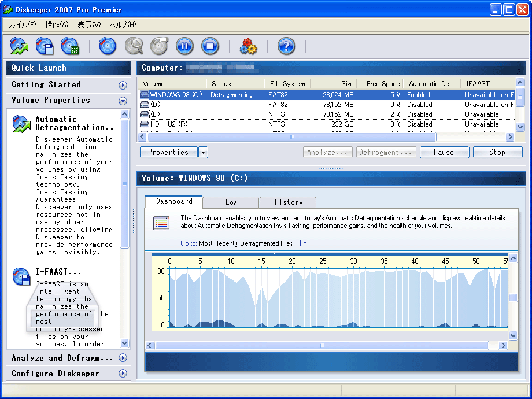Click the Quick Launch vertical scrollbar thumb

124,183
